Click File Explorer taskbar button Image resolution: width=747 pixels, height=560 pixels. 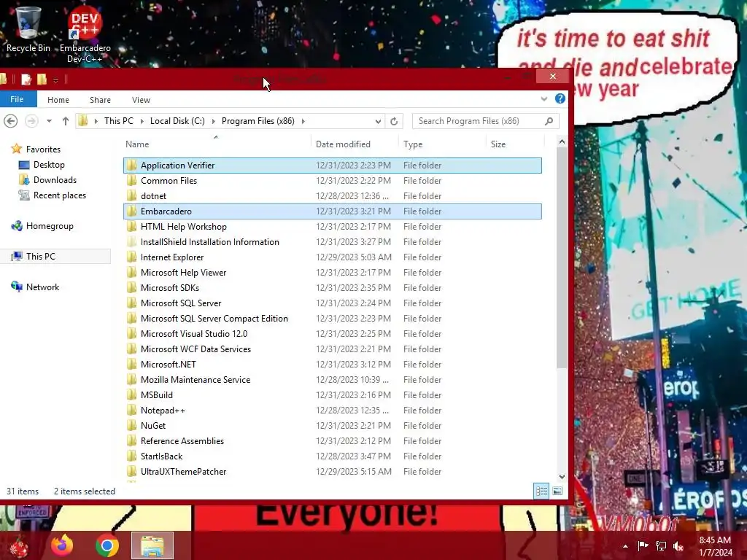point(152,545)
